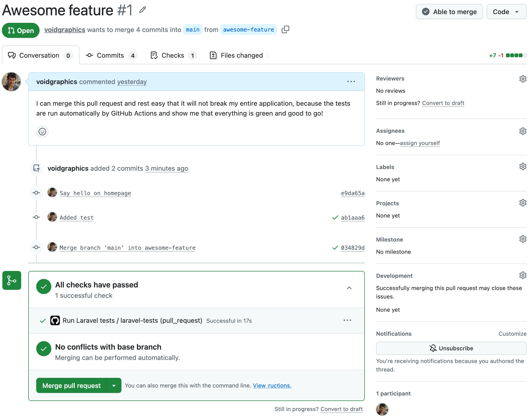Click the main base branch label
This screenshot has width=530, height=420.
tap(193, 29)
